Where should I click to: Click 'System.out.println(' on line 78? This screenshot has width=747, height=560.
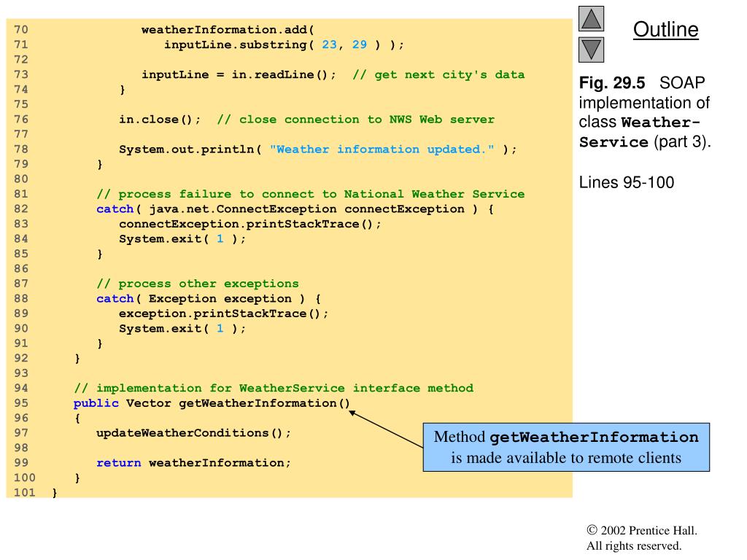(x=190, y=149)
